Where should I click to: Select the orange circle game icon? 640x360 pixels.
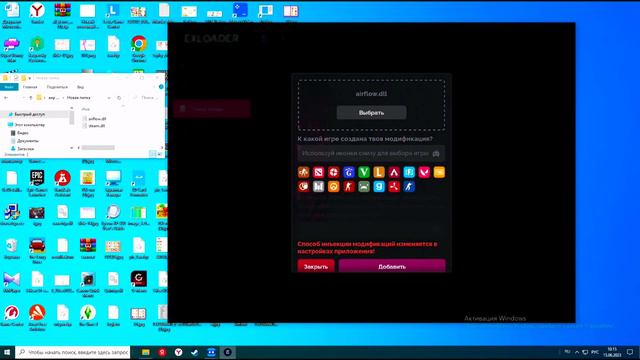coord(333,187)
